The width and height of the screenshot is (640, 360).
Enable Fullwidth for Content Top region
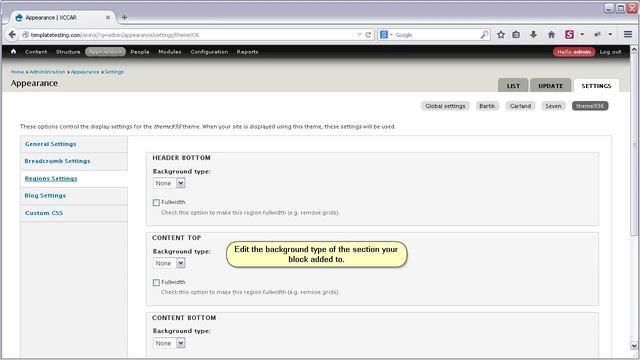[156, 282]
